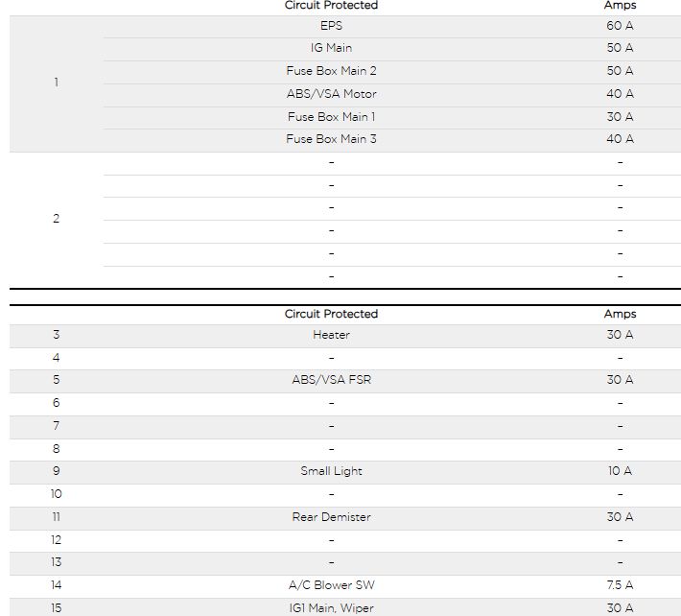Click the Fuse Box Main 2 cell
Image resolution: width=681 pixels, height=616 pixels.
[331, 71]
